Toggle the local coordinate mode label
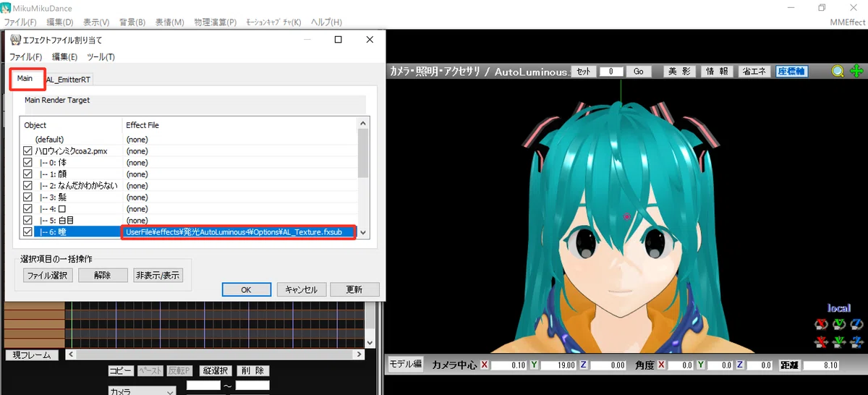The width and height of the screenshot is (868, 395). 839,308
